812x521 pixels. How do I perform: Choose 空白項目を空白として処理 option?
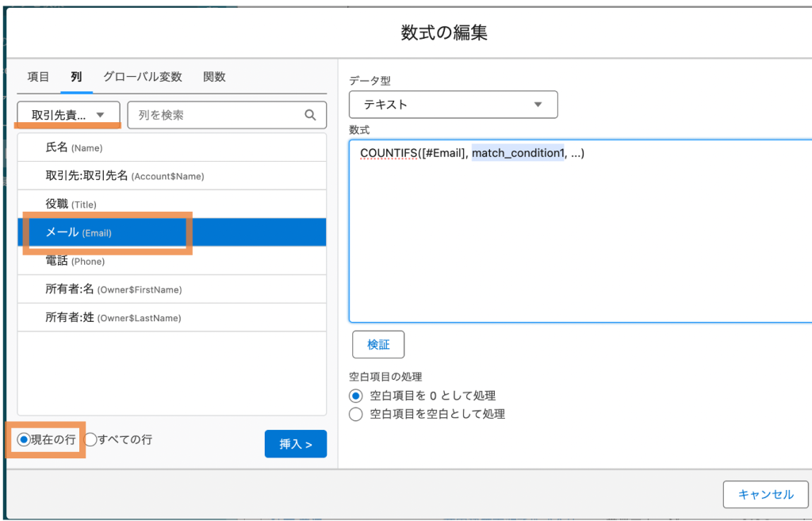point(356,414)
